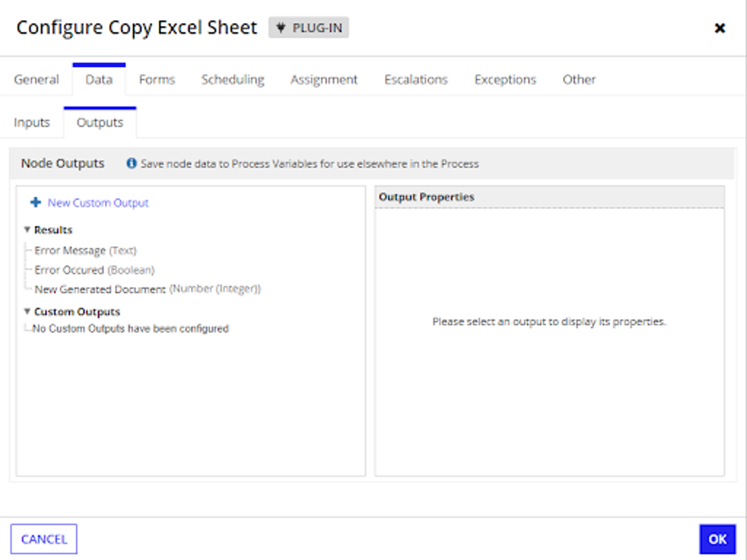
Task: Open the Exceptions tab
Action: coord(505,80)
